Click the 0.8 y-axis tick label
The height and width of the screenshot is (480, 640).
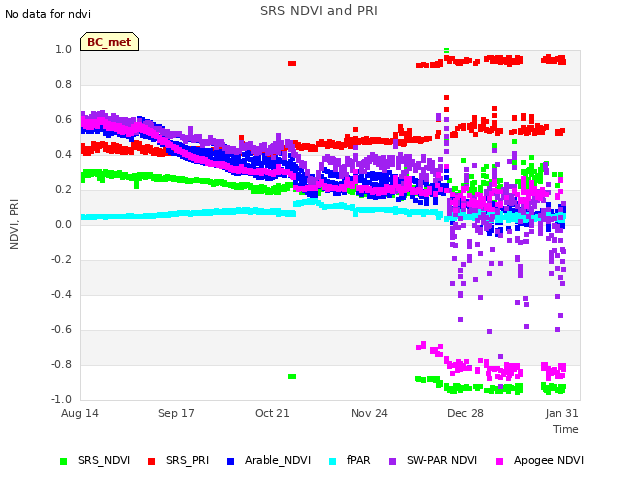[63, 84]
